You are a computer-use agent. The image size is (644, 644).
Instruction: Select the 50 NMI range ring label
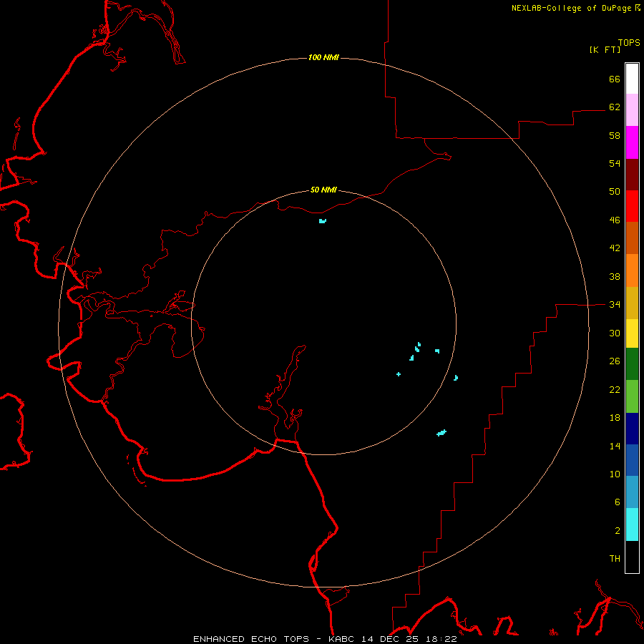coord(323,190)
